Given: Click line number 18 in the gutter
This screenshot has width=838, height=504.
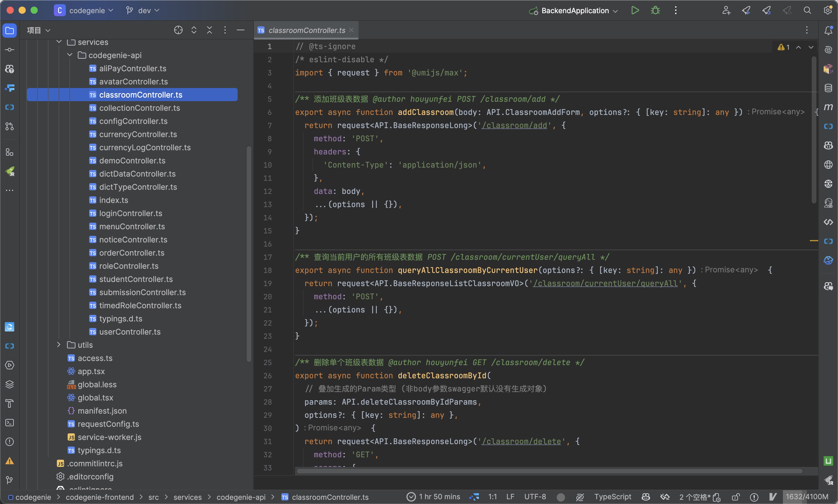Looking at the screenshot, I should pos(268,270).
